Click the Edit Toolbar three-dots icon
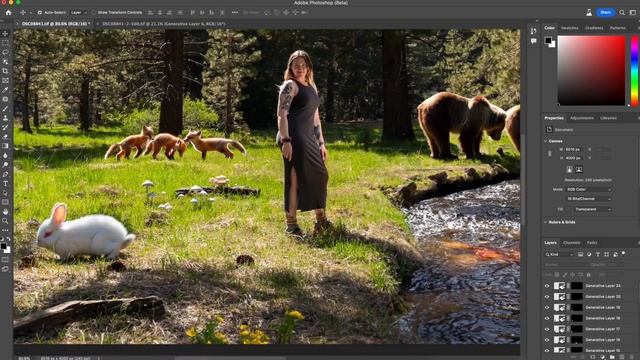Image resolution: width=640 pixels, height=360 pixels. coord(5,230)
